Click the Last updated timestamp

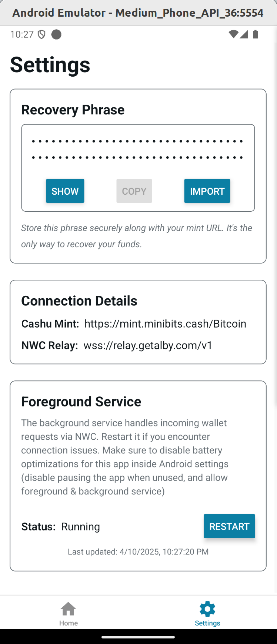pyautogui.click(x=138, y=551)
